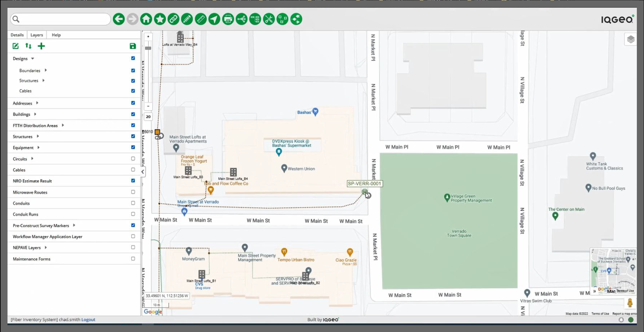This screenshot has height=332, width=644.
Task: Click the Street View pegman icon
Action: pyautogui.click(x=630, y=303)
